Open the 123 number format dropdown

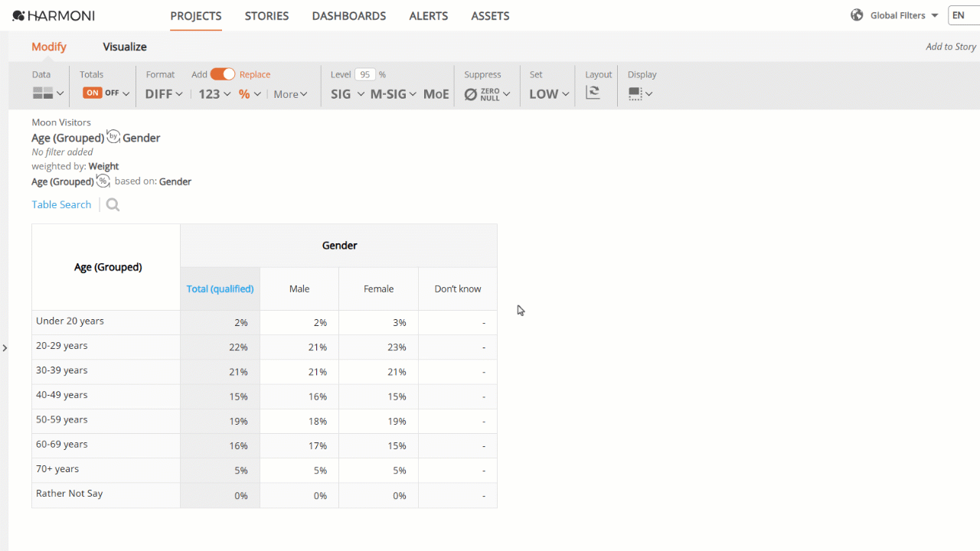(214, 94)
